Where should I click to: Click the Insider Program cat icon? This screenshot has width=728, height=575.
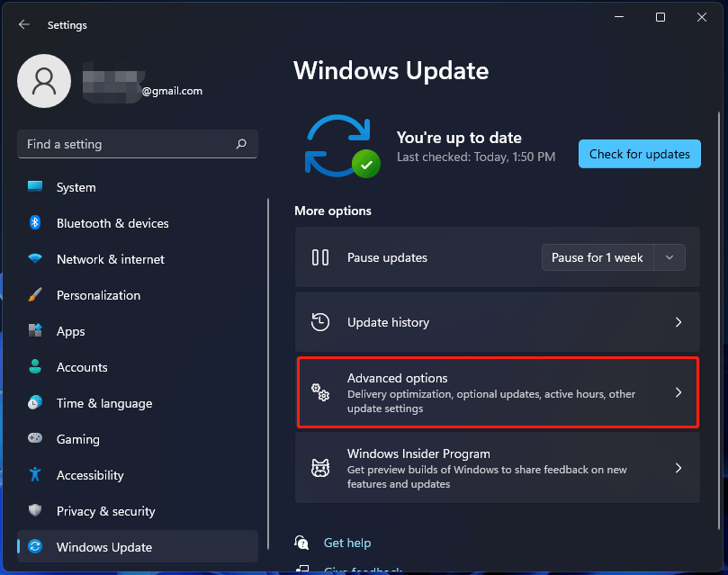click(320, 468)
